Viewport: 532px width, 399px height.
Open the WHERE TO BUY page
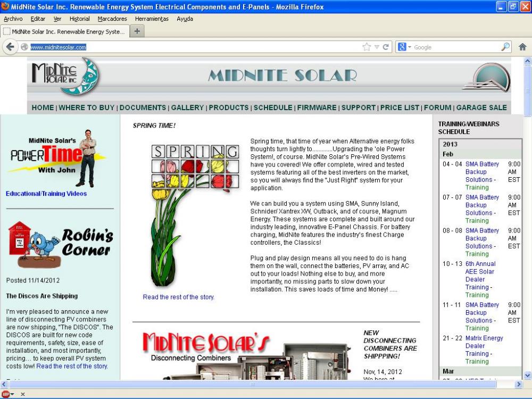pos(87,107)
